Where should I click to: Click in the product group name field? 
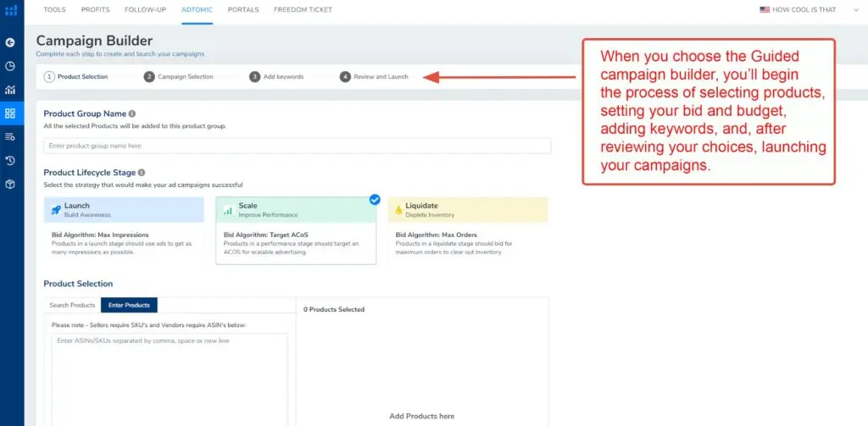coord(297,146)
